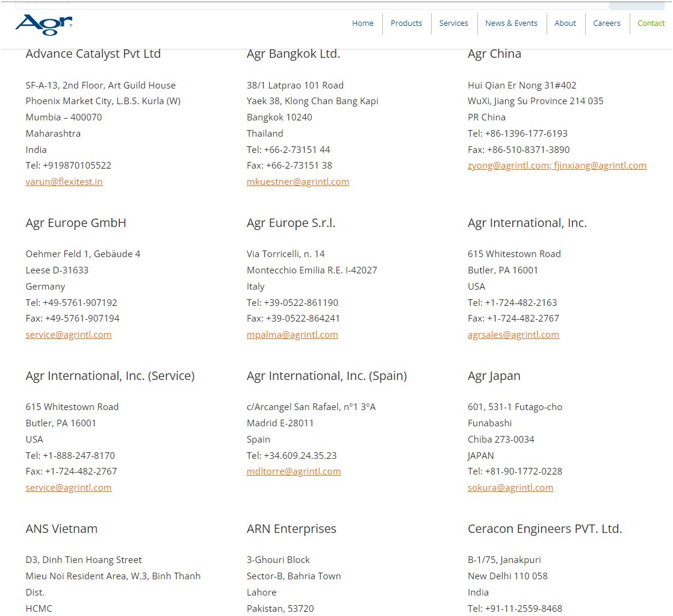The width and height of the screenshot is (673, 616).
Task: Click Tel: +1-888-247-8170 text
Action: (x=70, y=455)
